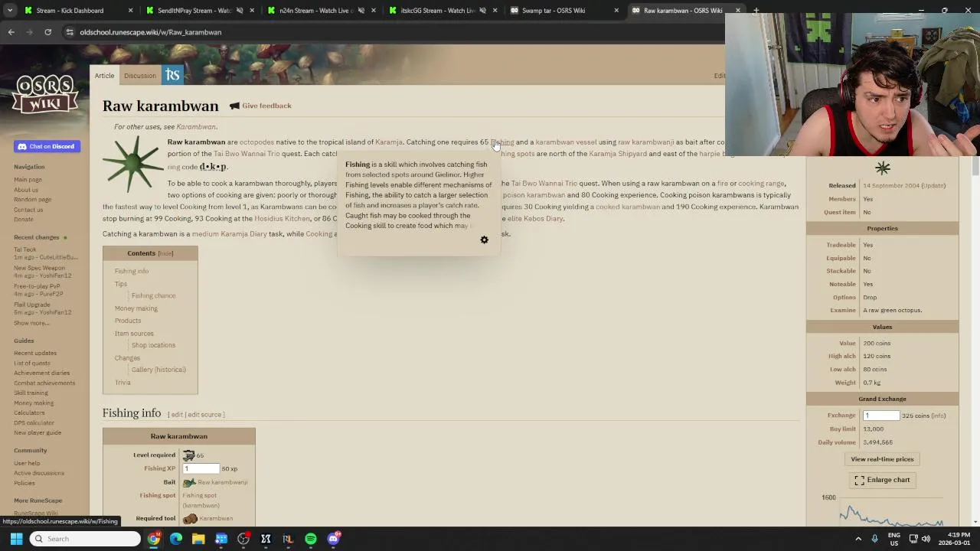980x551 pixels.
Task: Open Chrome from the taskbar
Action: (154, 539)
